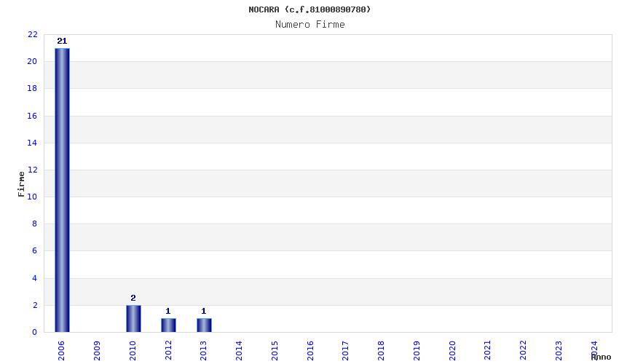The width and height of the screenshot is (619, 364).
Task: Click x-axis year 2014
Action: coord(239,351)
